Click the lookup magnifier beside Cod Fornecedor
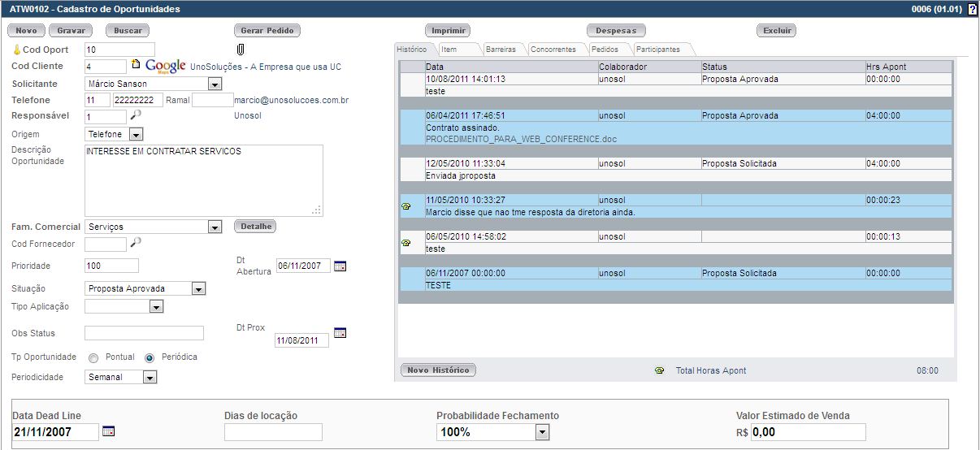This screenshot has height=450, width=980. [136, 242]
